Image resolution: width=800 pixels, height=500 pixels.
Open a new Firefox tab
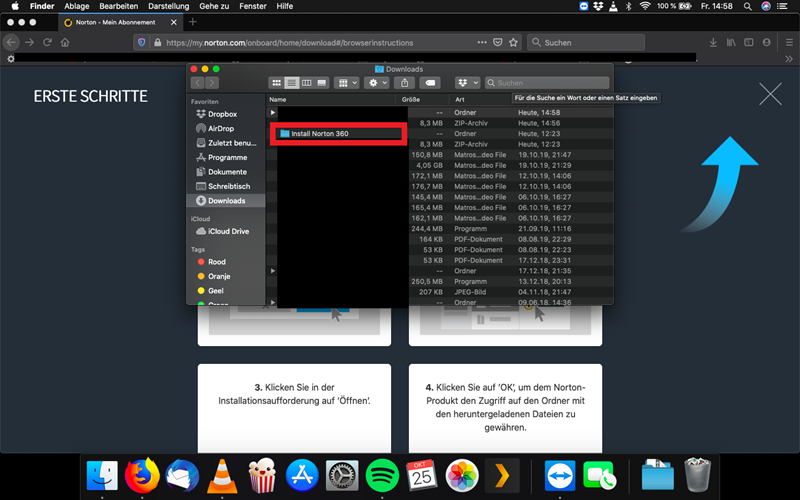point(192,22)
